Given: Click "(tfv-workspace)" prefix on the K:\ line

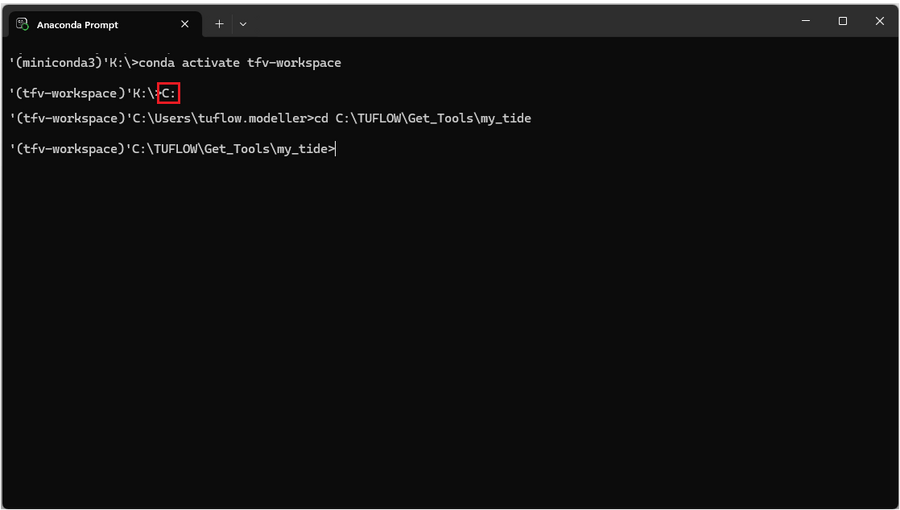Looking at the screenshot, I should (x=67, y=93).
